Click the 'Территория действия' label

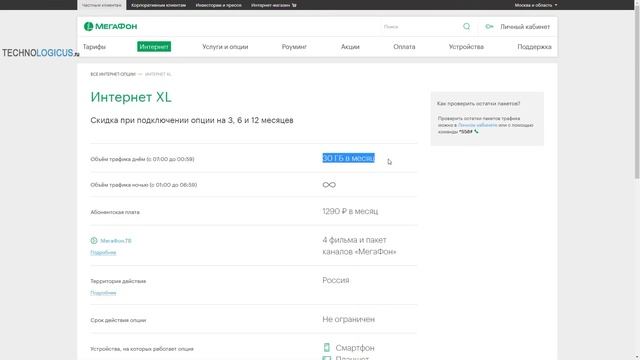coord(118,281)
